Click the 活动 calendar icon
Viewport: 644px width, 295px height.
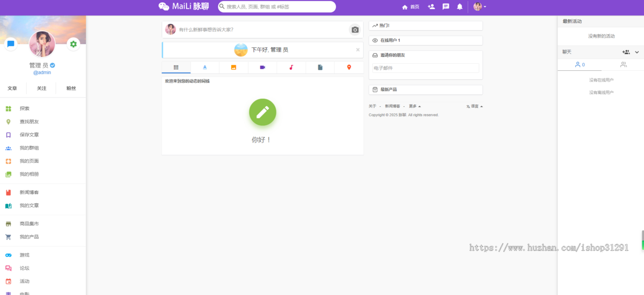(8, 281)
